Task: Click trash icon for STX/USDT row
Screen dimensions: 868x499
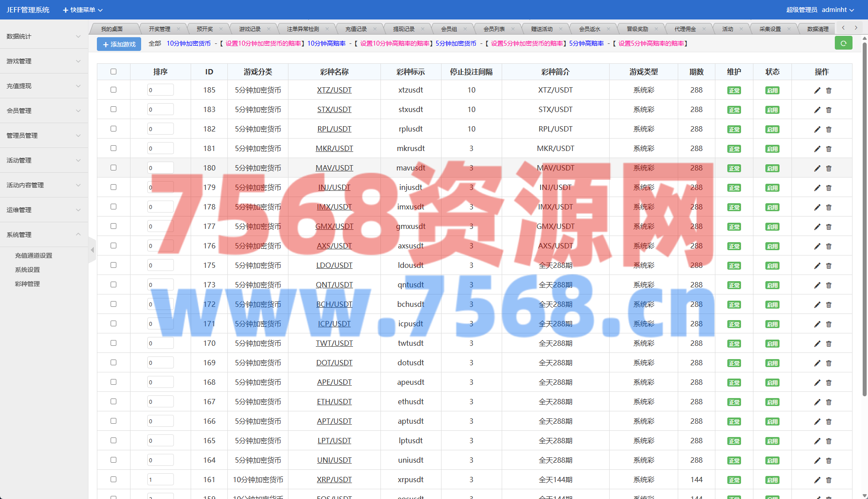Action: click(x=829, y=110)
